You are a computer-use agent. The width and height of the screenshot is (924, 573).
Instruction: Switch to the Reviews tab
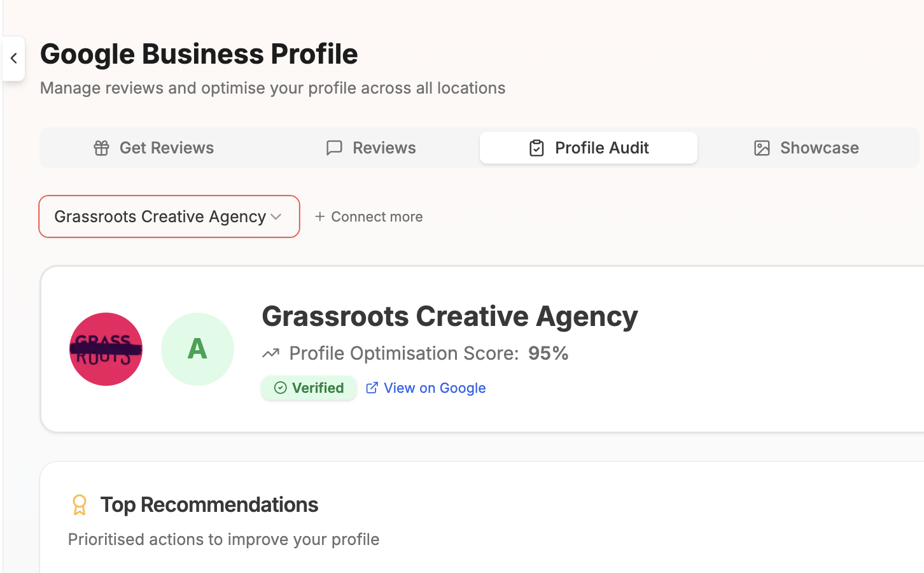[371, 148]
